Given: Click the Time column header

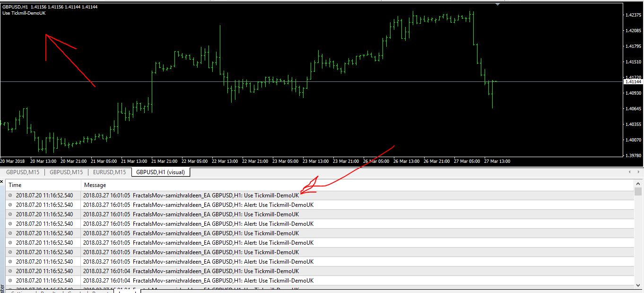Looking at the screenshot, I should pos(43,185).
